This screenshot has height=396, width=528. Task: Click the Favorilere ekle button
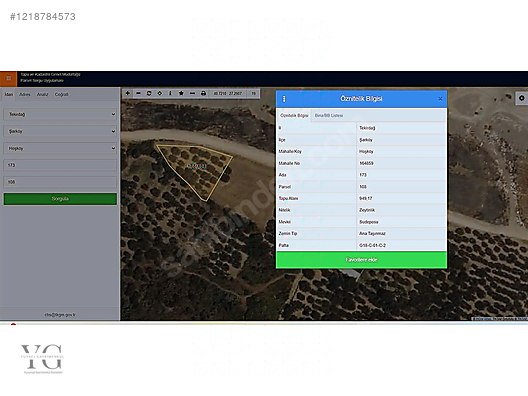click(361, 260)
